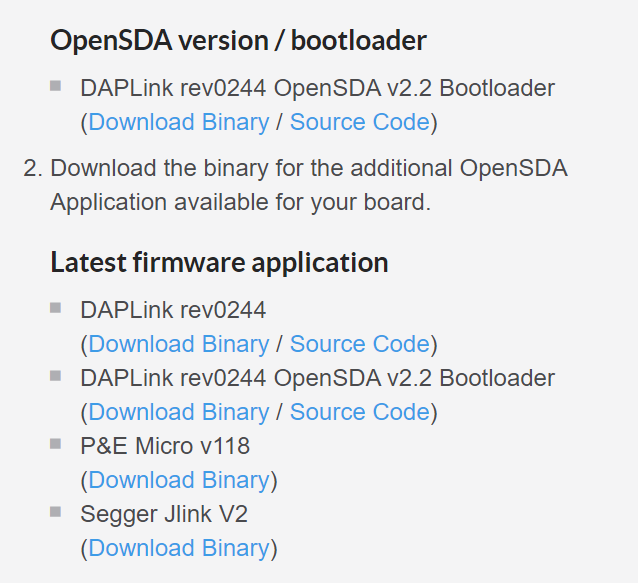Click the 'OpenSDA version / bootloader' heading
Screen dimensions: 638x583
point(238,40)
